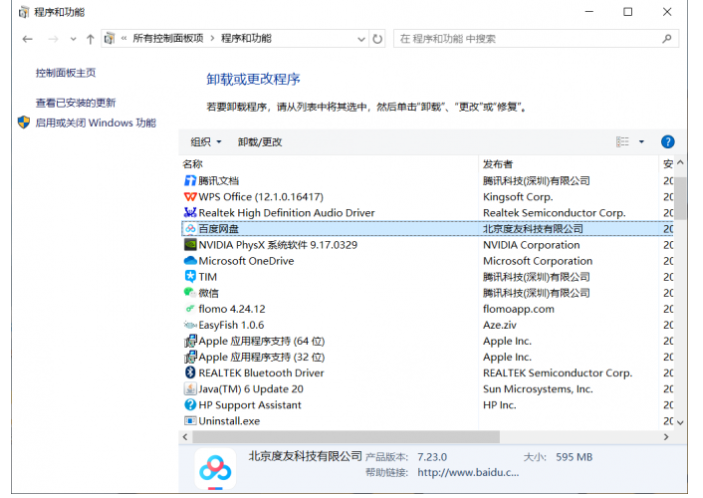The width and height of the screenshot is (703, 498).
Task: Click the control panel icon in address bar
Action: [x=109, y=39]
